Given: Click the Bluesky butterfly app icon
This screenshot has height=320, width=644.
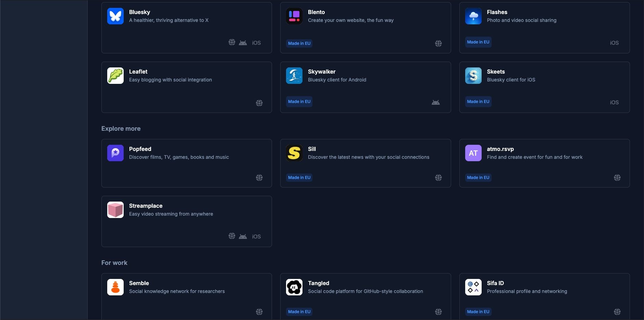Looking at the screenshot, I should click(115, 16).
